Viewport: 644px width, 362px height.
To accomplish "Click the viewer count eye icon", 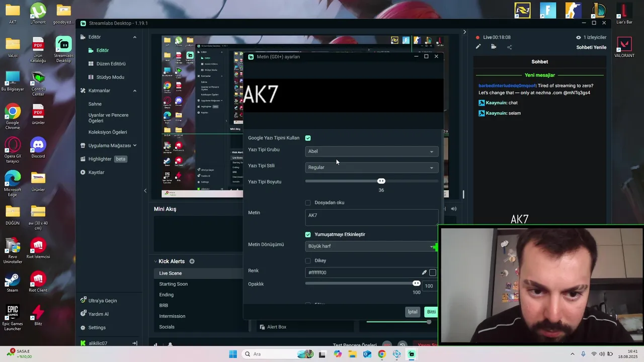I will [579, 37].
